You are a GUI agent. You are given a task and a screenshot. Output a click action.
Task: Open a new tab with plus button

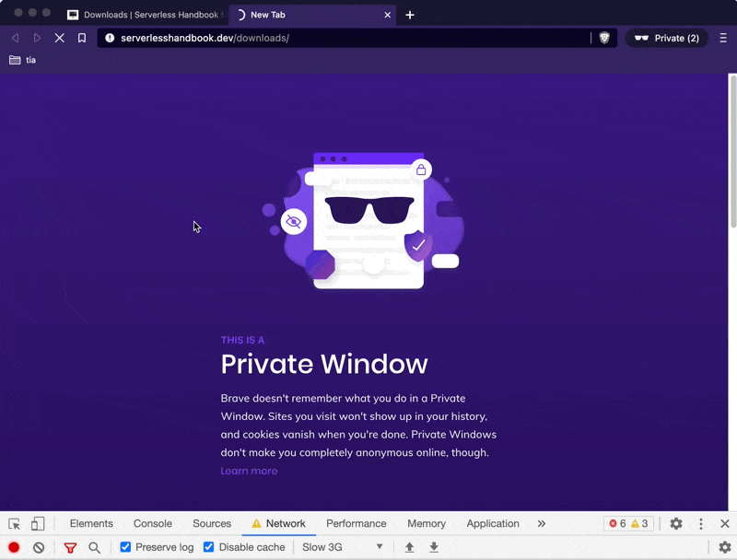tap(410, 15)
